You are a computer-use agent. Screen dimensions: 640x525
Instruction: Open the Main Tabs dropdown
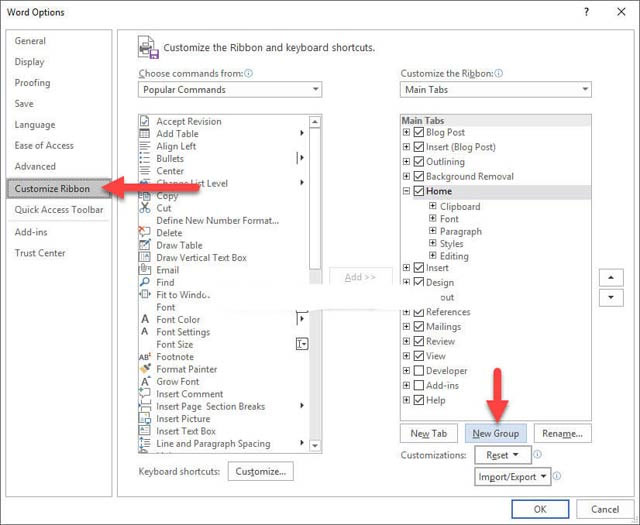pos(496,89)
